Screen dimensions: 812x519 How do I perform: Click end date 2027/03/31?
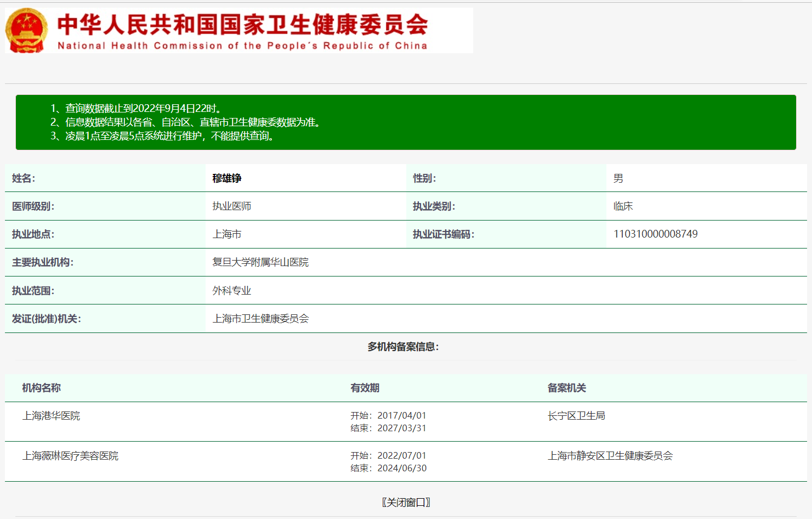[x=402, y=428]
